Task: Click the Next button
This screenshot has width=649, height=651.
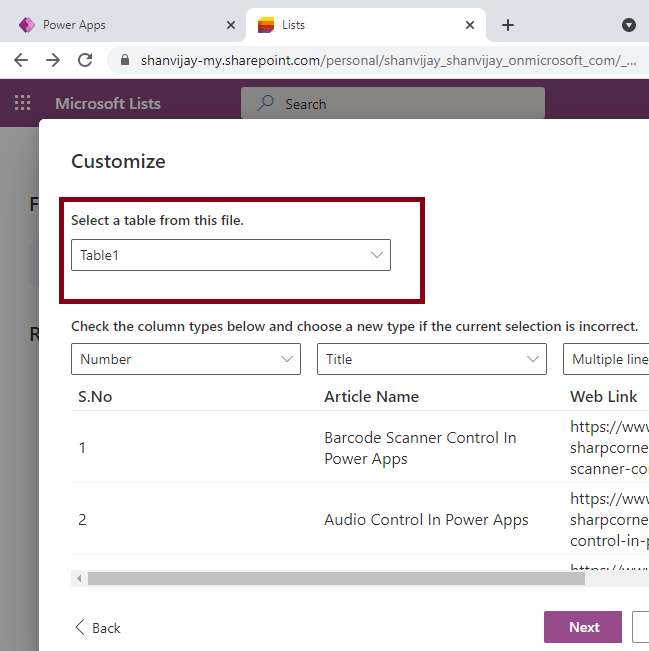Action: point(583,627)
